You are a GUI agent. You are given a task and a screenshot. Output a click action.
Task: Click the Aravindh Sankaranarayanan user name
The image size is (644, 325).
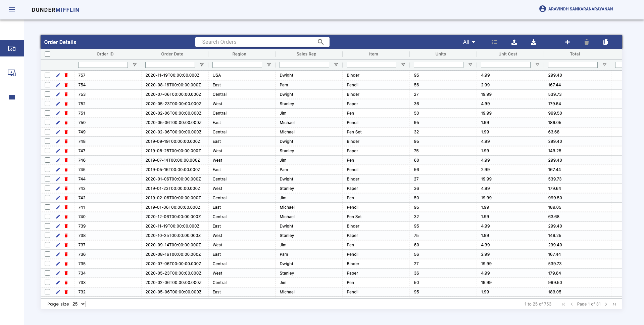click(x=581, y=9)
